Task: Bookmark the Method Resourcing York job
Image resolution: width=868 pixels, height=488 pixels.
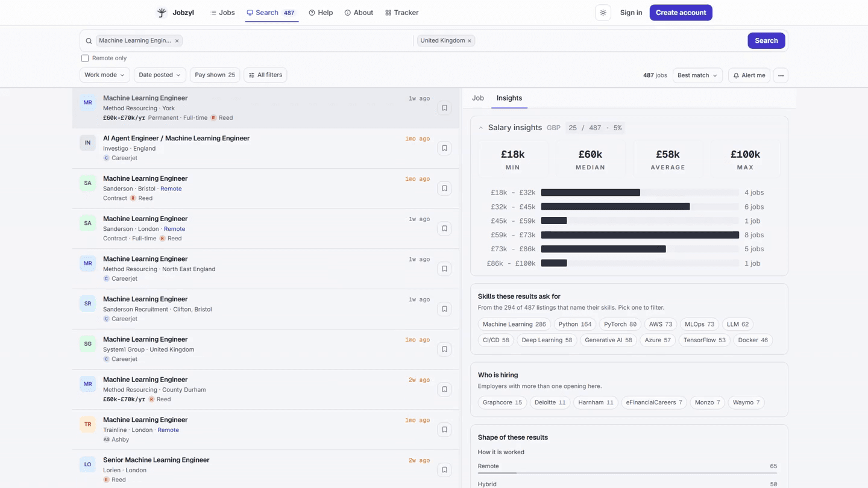Action: (444, 108)
